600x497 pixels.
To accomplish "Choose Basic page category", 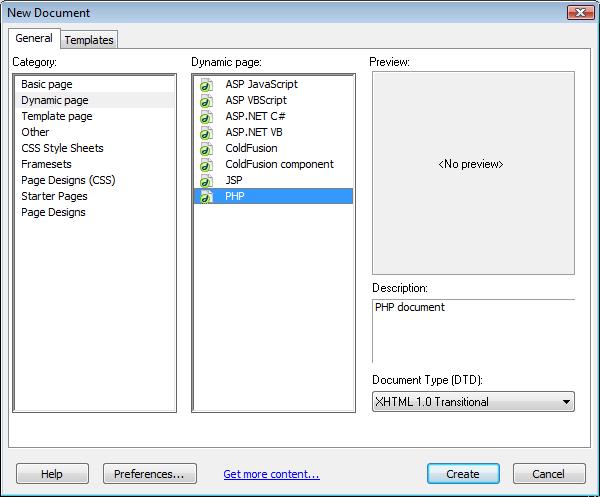I will 47,84.
